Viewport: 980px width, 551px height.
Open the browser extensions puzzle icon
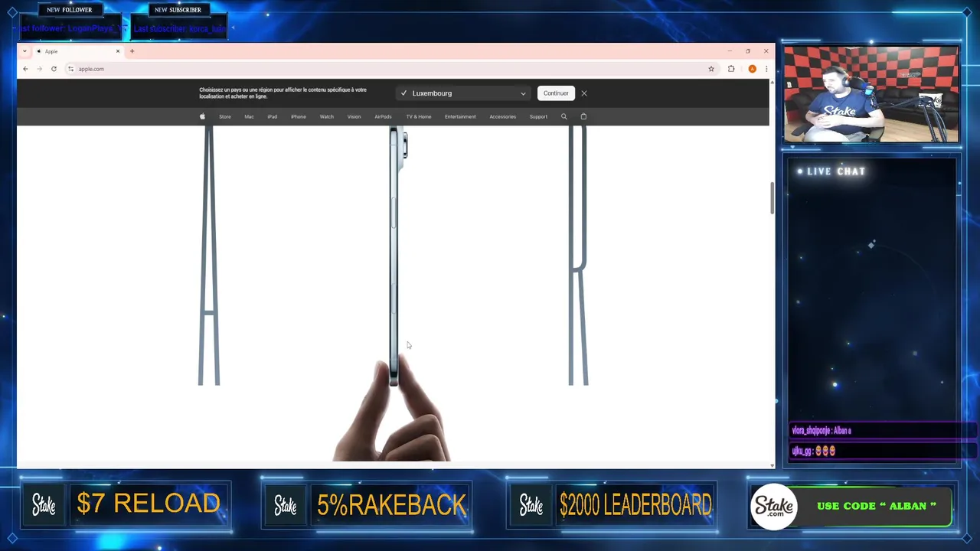pyautogui.click(x=731, y=69)
